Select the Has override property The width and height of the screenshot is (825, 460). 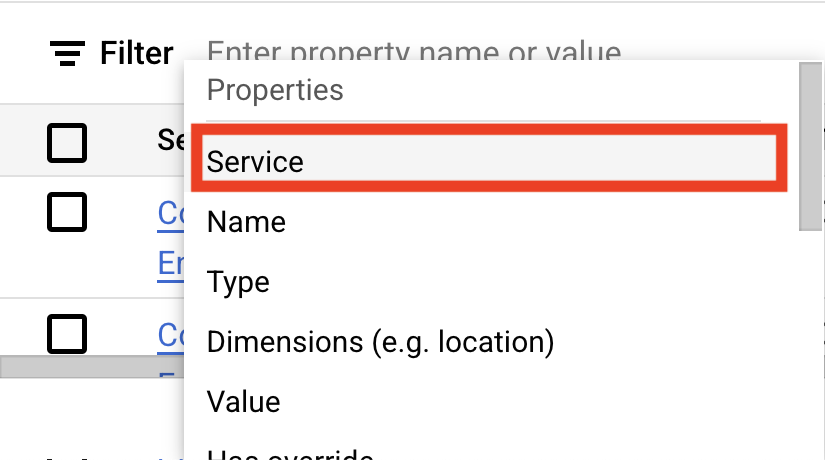pyautogui.click(x=290, y=452)
